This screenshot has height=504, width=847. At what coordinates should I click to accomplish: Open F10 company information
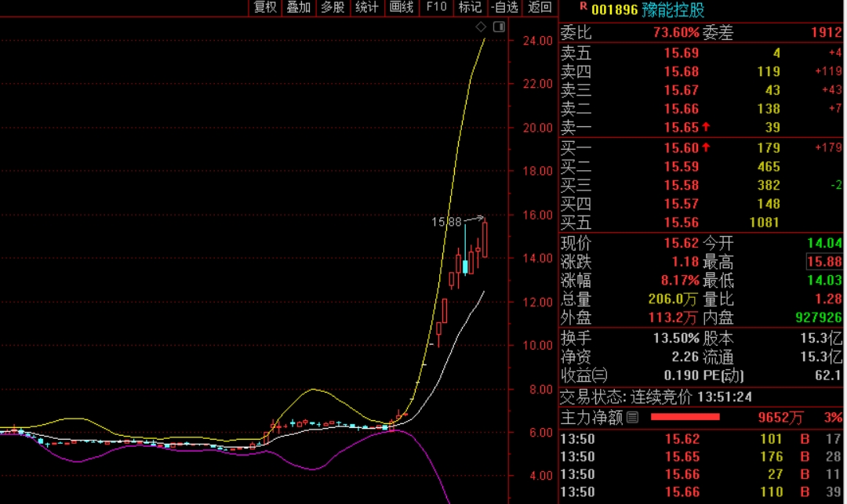[x=437, y=8]
